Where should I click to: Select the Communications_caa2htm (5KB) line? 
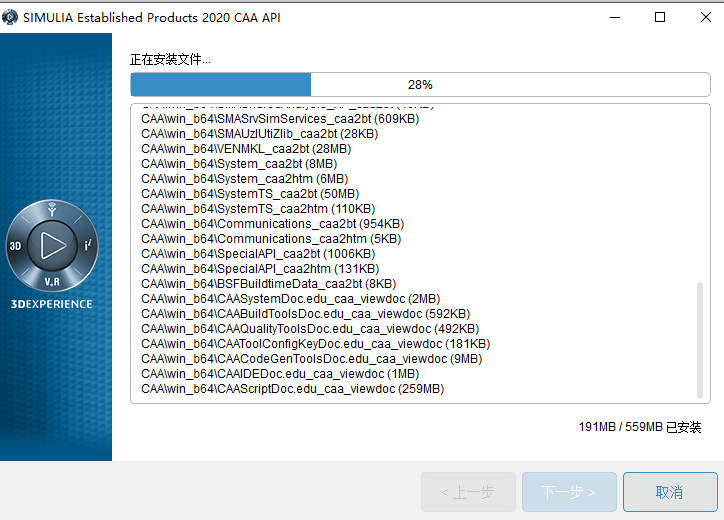click(271, 239)
